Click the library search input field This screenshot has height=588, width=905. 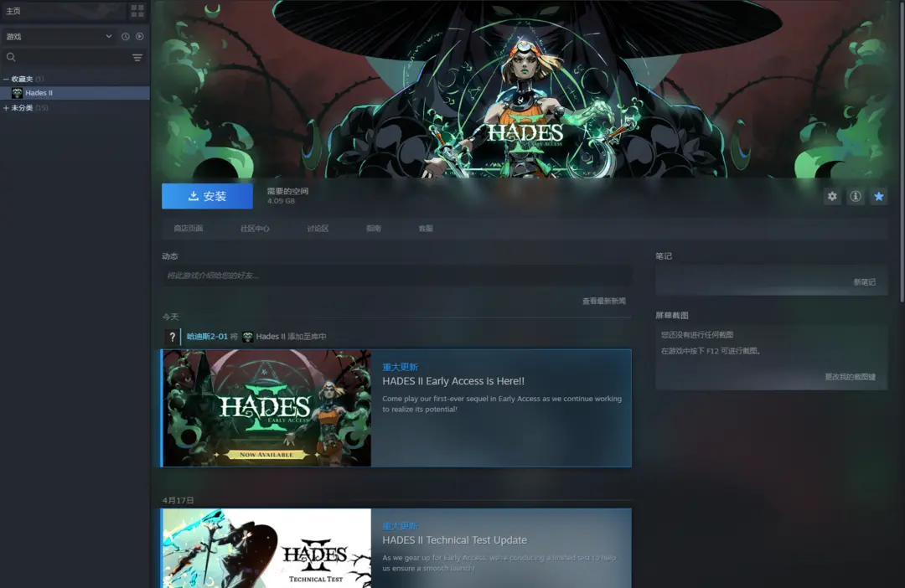pos(74,57)
